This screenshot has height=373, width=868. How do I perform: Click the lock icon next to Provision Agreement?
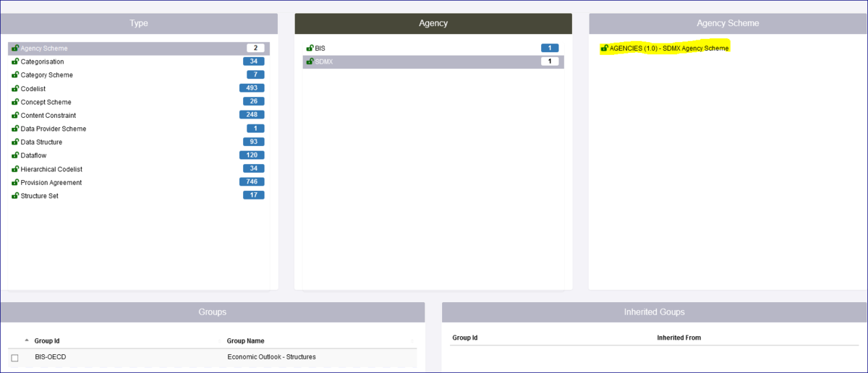pyautogui.click(x=15, y=183)
